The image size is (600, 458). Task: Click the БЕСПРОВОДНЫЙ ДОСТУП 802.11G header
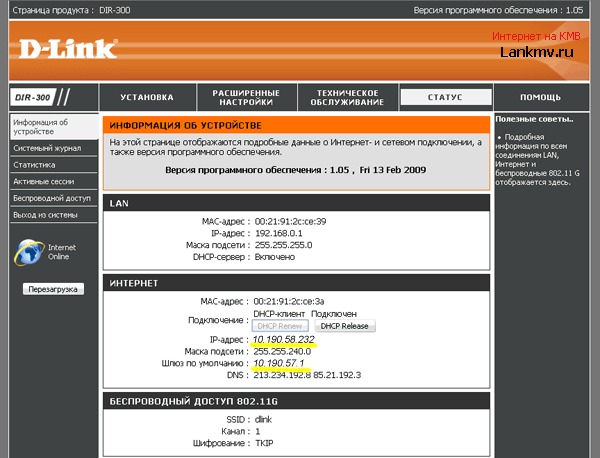[194, 401]
